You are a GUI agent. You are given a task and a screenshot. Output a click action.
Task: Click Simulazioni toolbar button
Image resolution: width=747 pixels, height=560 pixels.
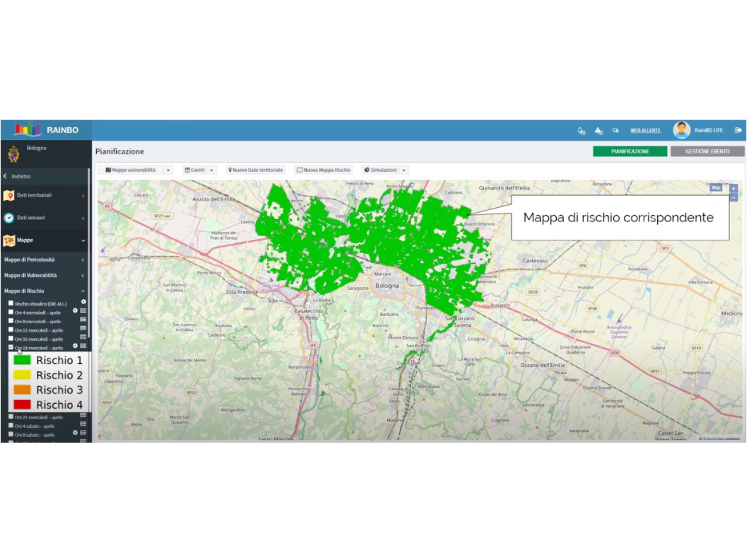[x=381, y=170]
